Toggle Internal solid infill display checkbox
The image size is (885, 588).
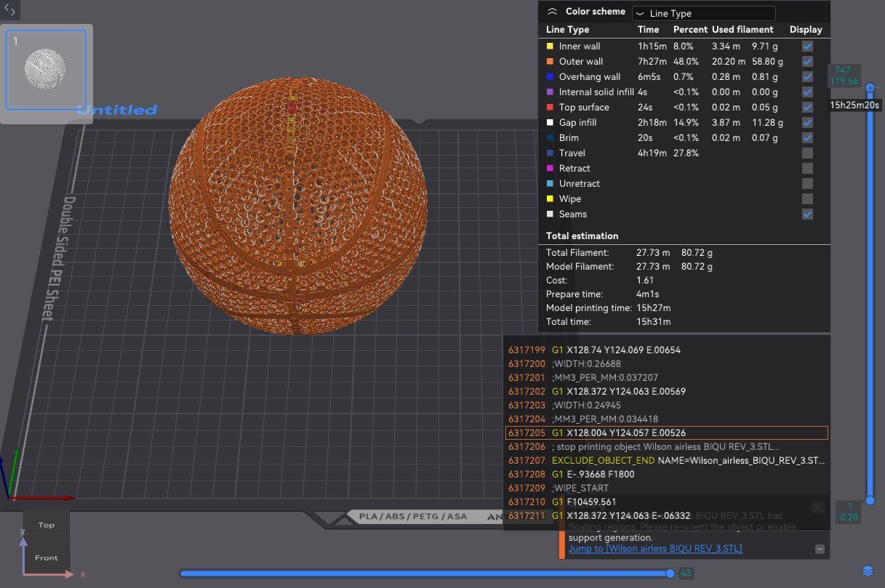tap(807, 92)
